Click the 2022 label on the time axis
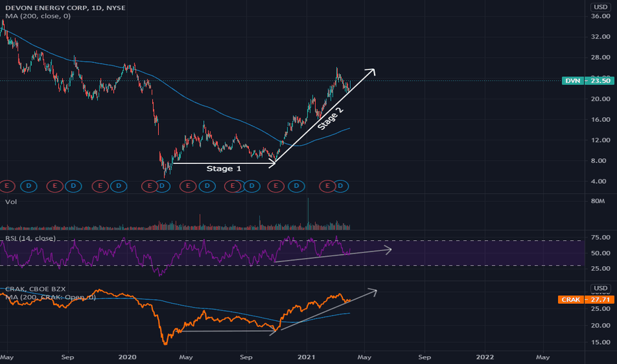The width and height of the screenshot is (617, 364). pyautogui.click(x=485, y=357)
